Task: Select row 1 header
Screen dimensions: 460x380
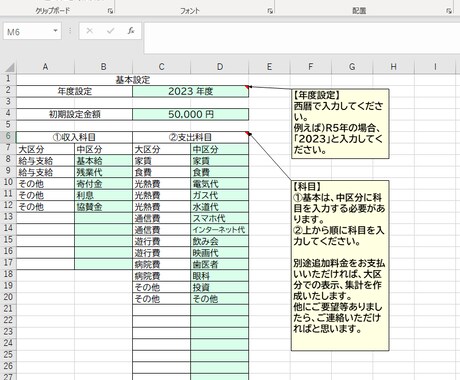Action: coord(8,79)
